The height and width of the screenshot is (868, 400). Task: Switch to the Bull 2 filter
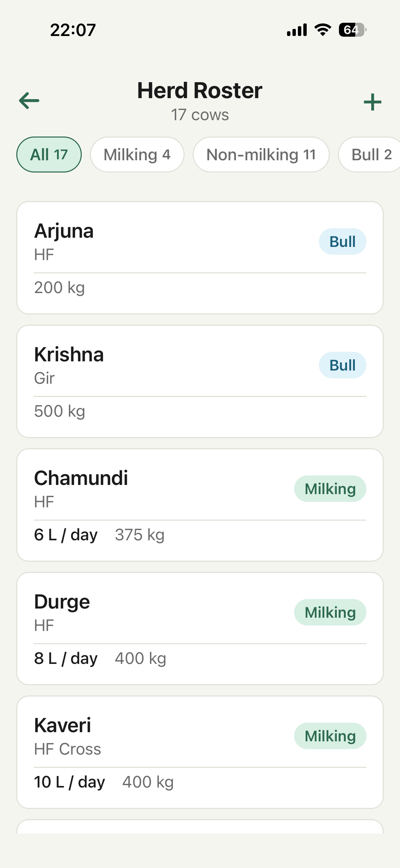coord(371,155)
